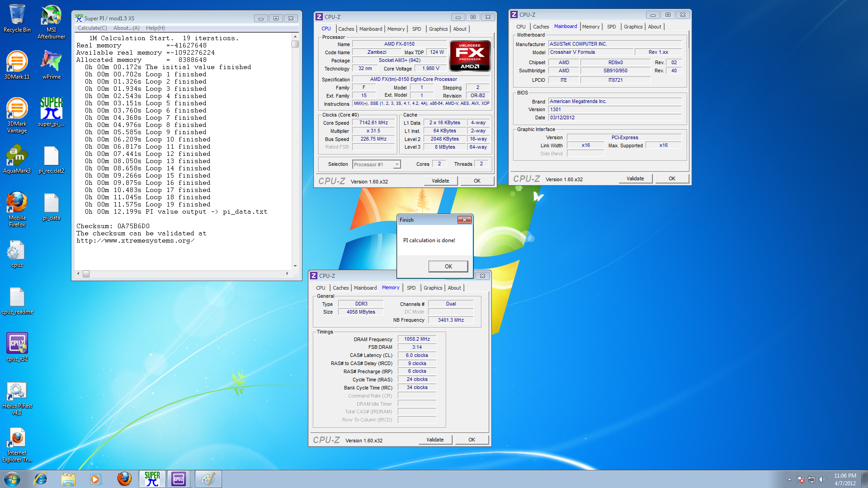Click Validate in Mainboard CPU-Z window
Image resolution: width=868 pixels, height=488 pixels.
coord(635,178)
